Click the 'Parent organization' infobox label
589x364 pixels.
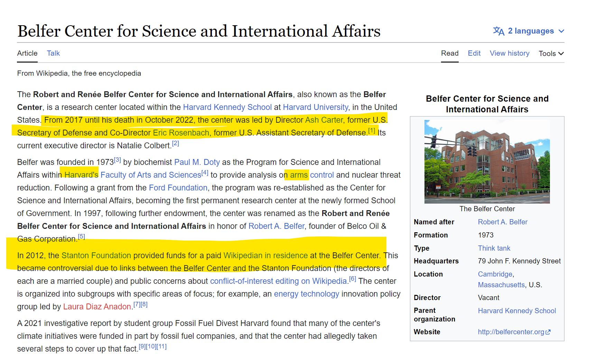[434, 315]
